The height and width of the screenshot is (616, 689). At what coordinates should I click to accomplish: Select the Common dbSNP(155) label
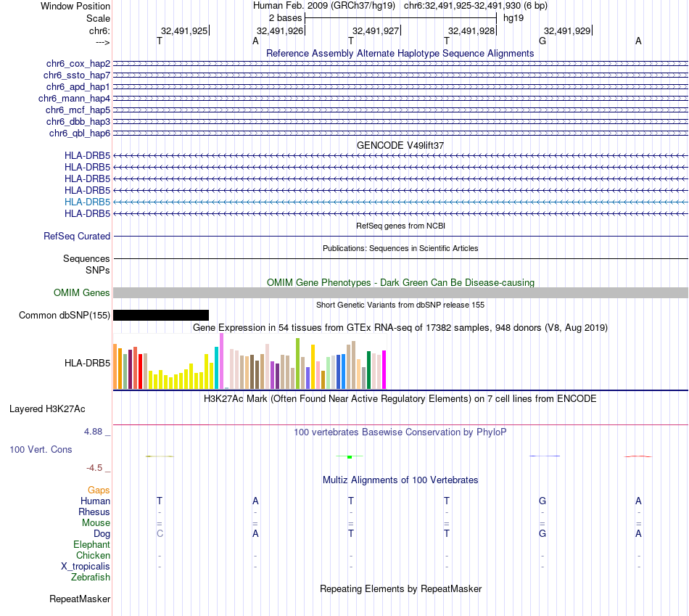coord(65,315)
